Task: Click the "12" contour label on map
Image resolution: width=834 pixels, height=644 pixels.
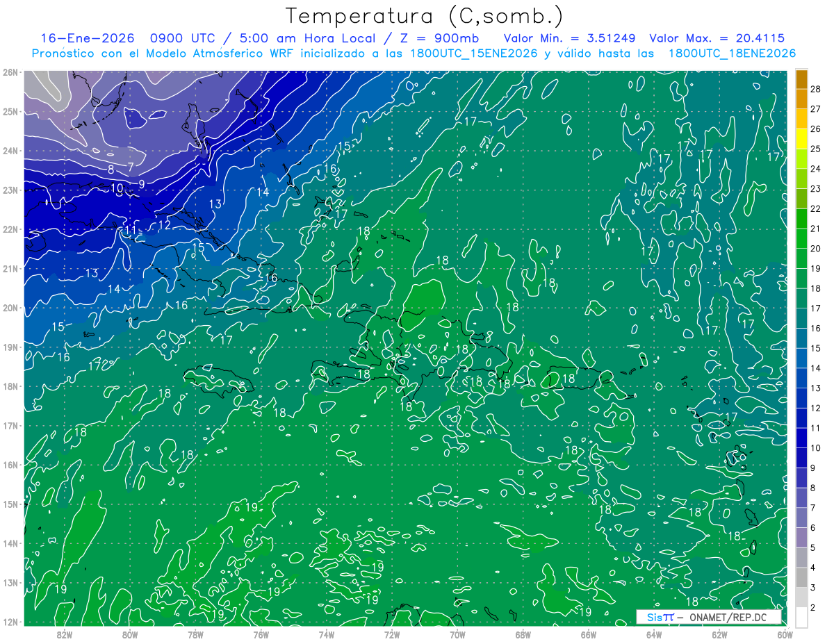Action: click(164, 225)
